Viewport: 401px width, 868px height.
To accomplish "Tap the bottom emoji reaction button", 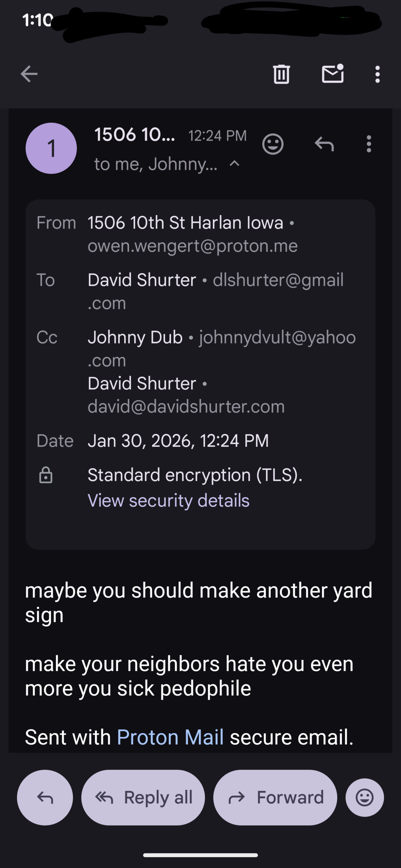I will pos(365,797).
